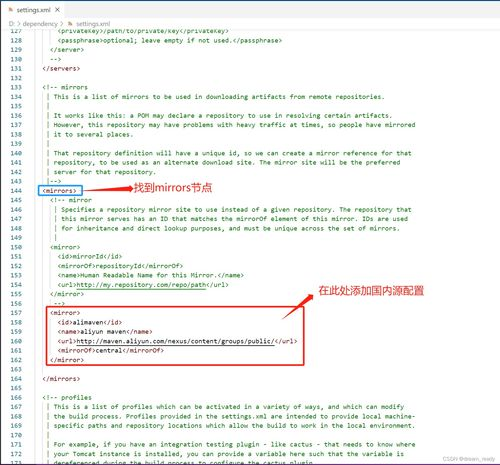The width and height of the screenshot is (500, 465).
Task: Click the aliyun maven name line
Action: click(x=105, y=332)
